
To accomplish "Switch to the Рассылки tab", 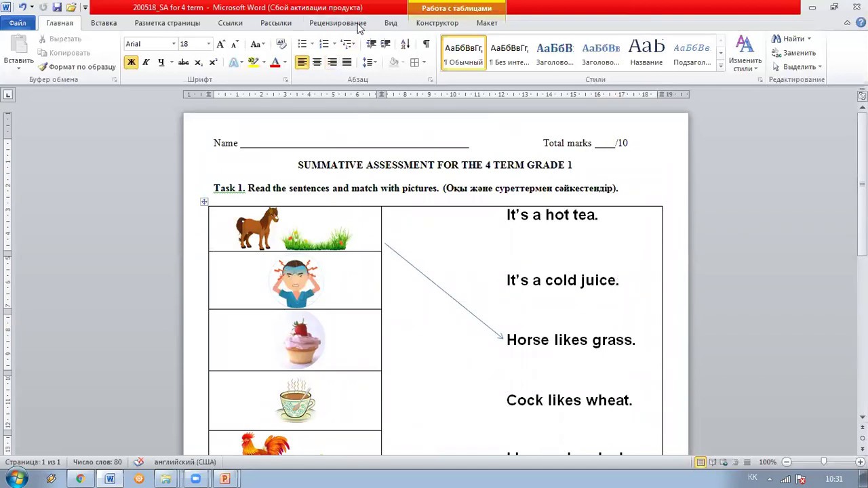I will click(x=275, y=23).
